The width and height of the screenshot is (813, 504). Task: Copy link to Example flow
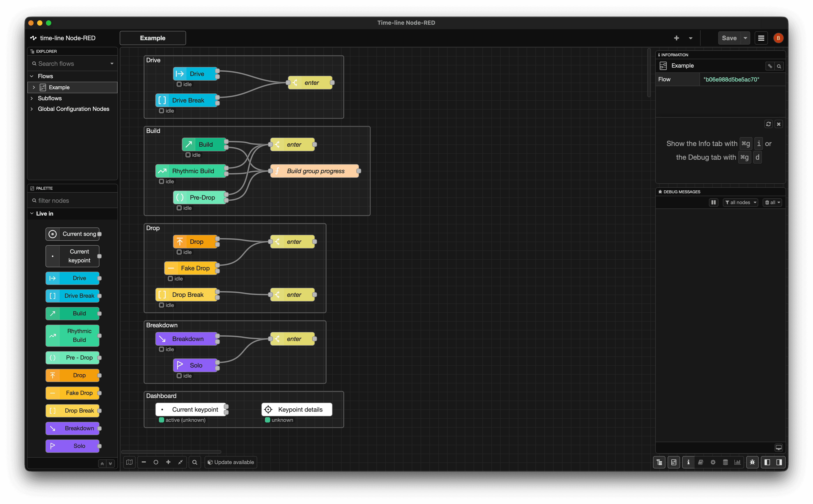(x=770, y=66)
